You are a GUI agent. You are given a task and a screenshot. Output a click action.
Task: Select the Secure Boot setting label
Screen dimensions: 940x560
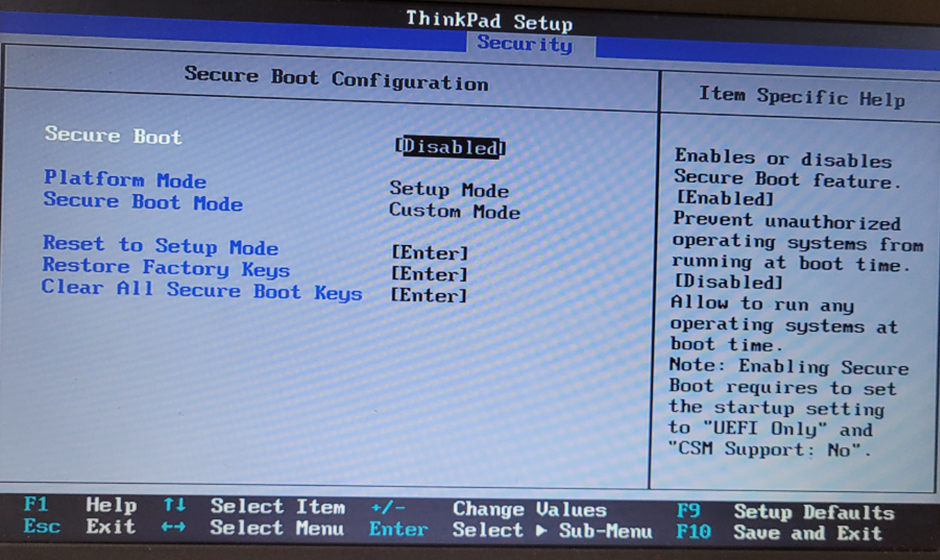pyautogui.click(x=113, y=135)
